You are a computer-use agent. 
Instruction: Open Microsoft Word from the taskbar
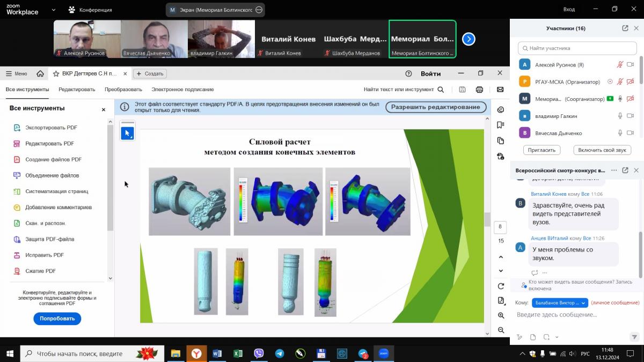[x=217, y=353]
